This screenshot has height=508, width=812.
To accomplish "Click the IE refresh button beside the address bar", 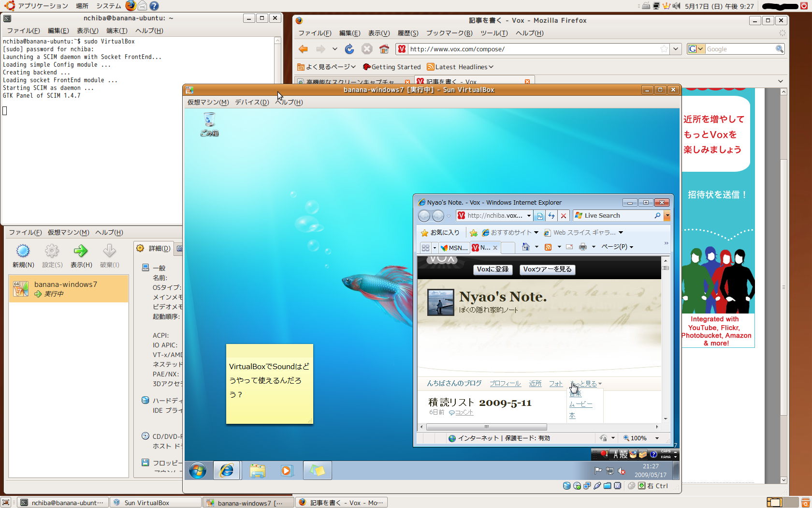I will pyautogui.click(x=551, y=216).
